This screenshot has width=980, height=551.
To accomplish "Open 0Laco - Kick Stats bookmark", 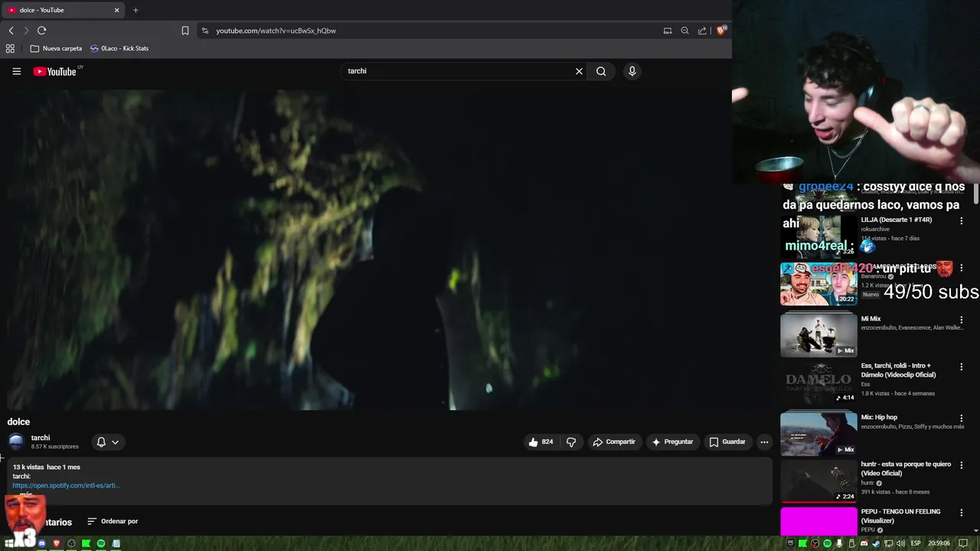I will (x=119, y=48).
